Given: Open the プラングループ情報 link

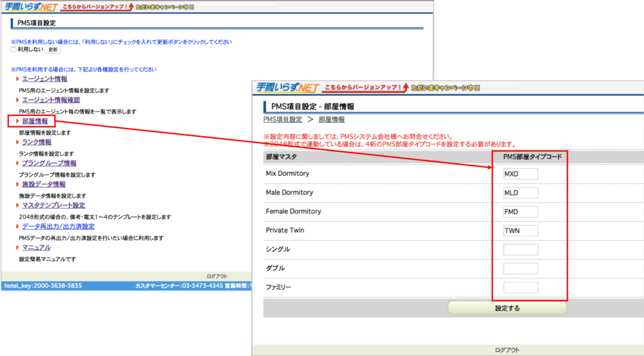Looking at the screenshot, I should point(49,163).
